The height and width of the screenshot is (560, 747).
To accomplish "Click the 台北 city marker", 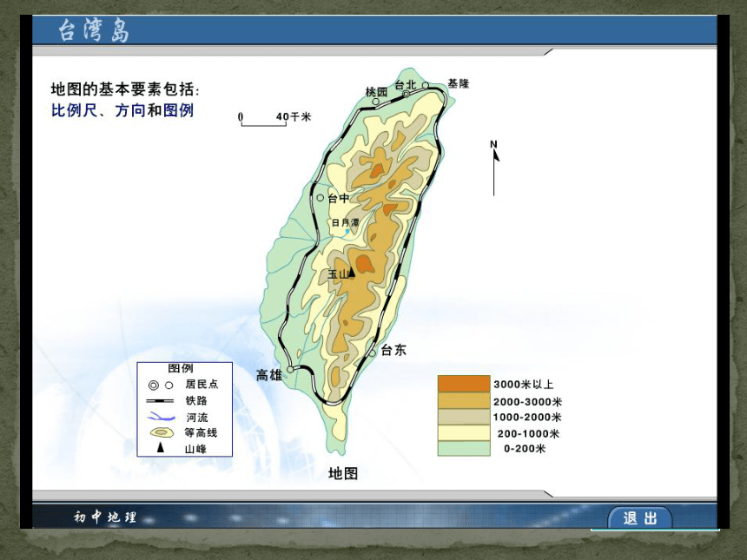I will tap(406, 95).
